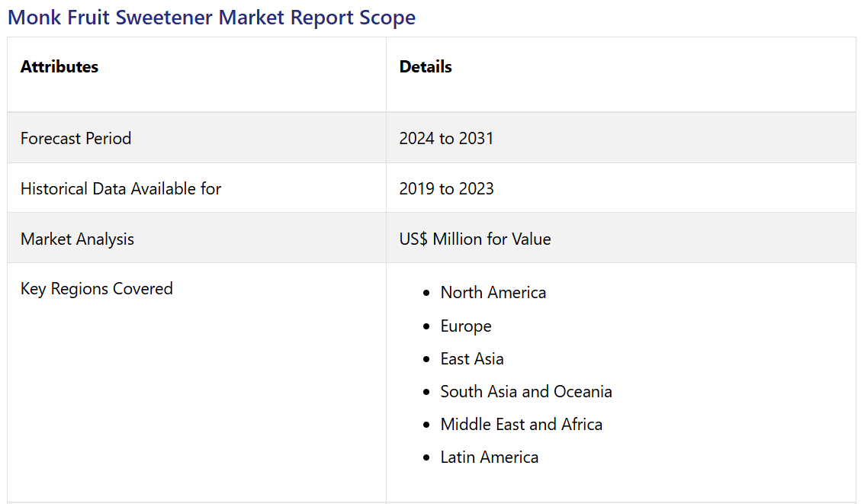
Task: Click the bullet point before East Asia
Action: tap(427, 359)
